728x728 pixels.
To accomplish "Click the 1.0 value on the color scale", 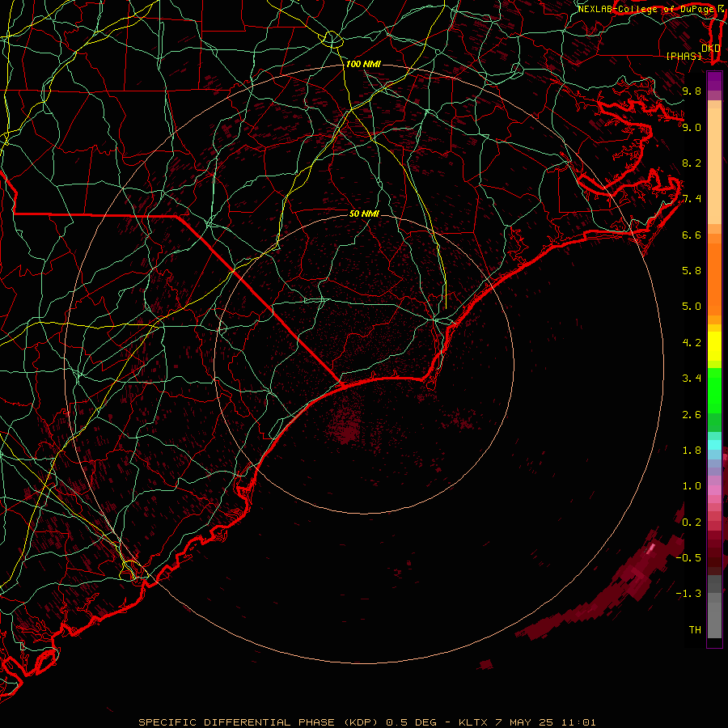I will click(692, 486).
